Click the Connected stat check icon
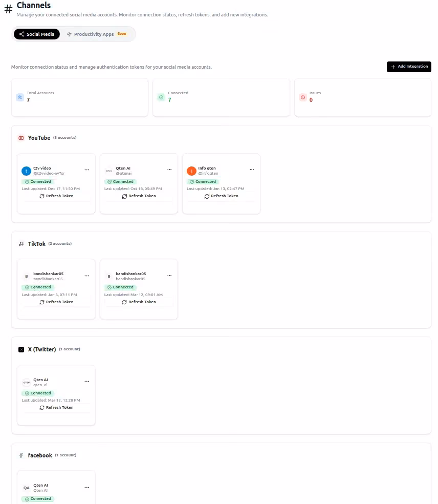Screen dimensions: 438x504 [161, 97]
